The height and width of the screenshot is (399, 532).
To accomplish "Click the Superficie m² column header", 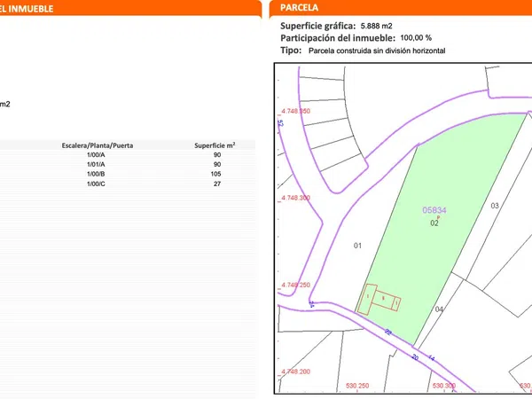I will click(x=215, y=145).
